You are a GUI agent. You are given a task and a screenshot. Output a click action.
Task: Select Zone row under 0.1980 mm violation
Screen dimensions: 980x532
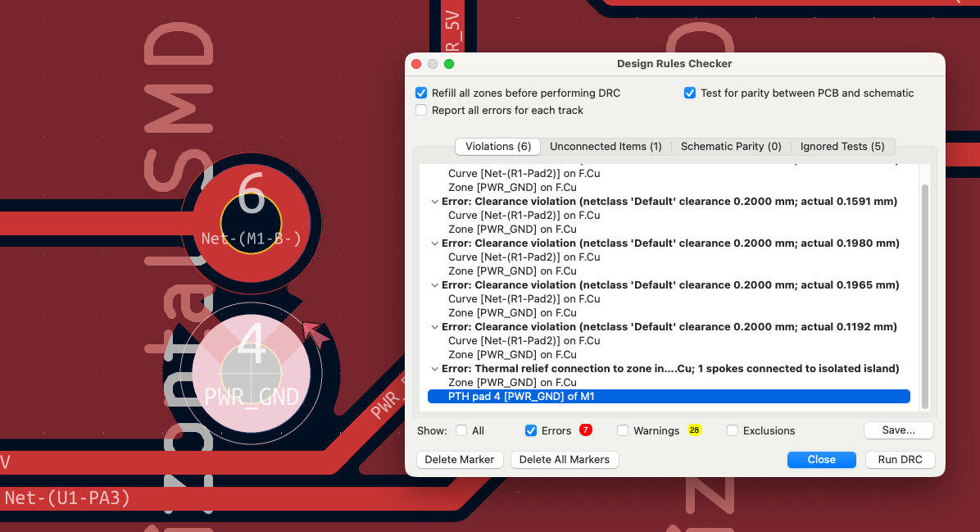(669, 271)
